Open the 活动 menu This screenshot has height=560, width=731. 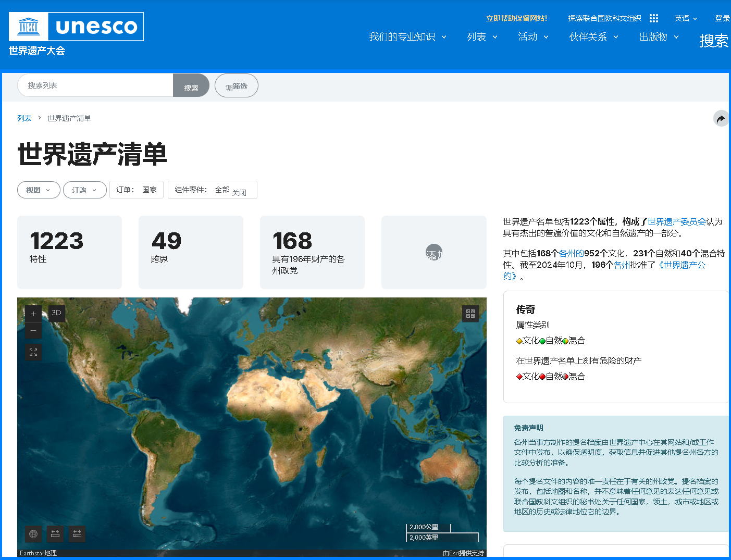pos(533,37)
